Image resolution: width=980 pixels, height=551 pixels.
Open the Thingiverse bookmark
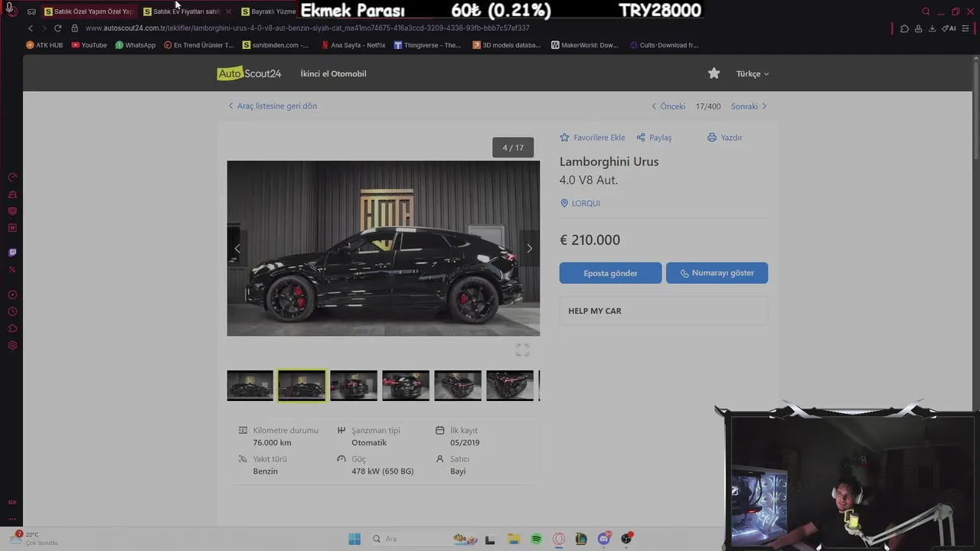(x=427, y=45)
